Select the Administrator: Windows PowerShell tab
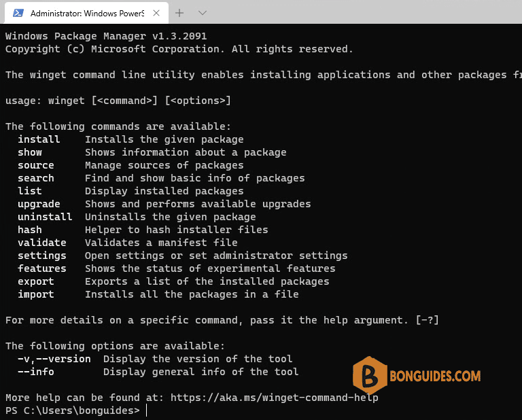The height and width of the screenshot is (420, 522). [86, 13]
